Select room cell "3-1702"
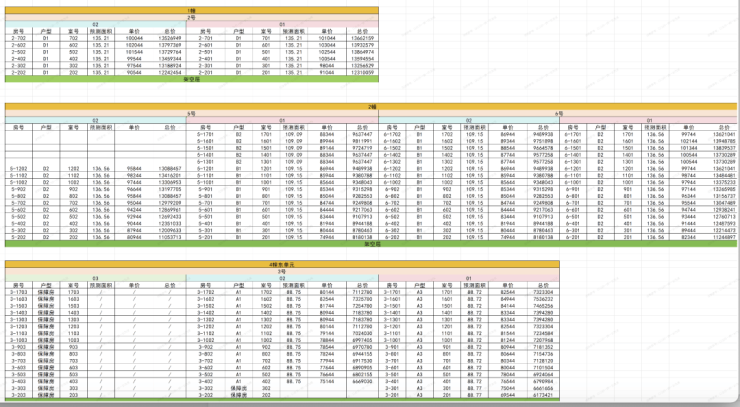The width and height of the screenshot is (740, 407). [x=206, y=292]
